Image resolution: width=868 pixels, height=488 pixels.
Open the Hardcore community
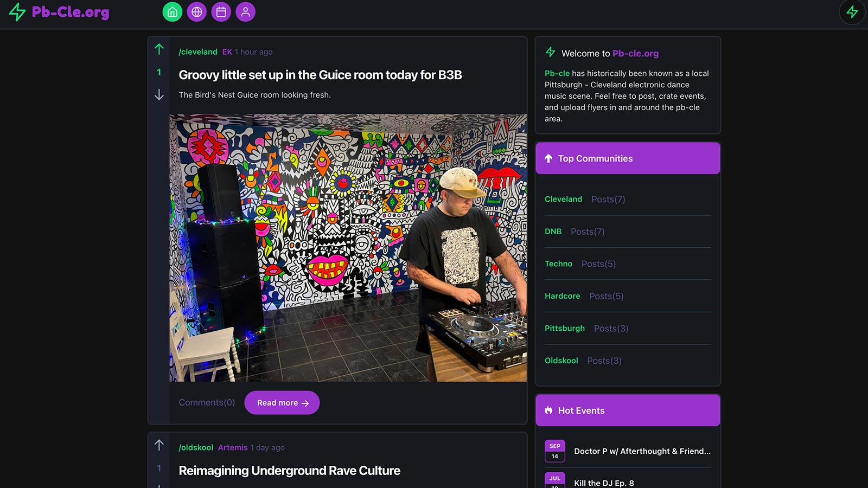(562, 296)
